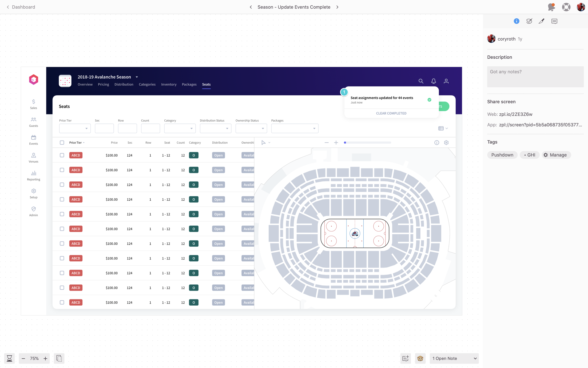Screen dimensions: 588x368
Task: Click the monkey emoji button
Action: click(x=420, y=358)
